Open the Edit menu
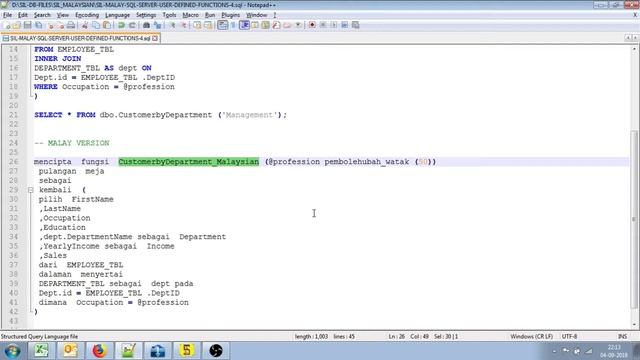This screenshot has height=360, width=640. [x=23, y=15]
